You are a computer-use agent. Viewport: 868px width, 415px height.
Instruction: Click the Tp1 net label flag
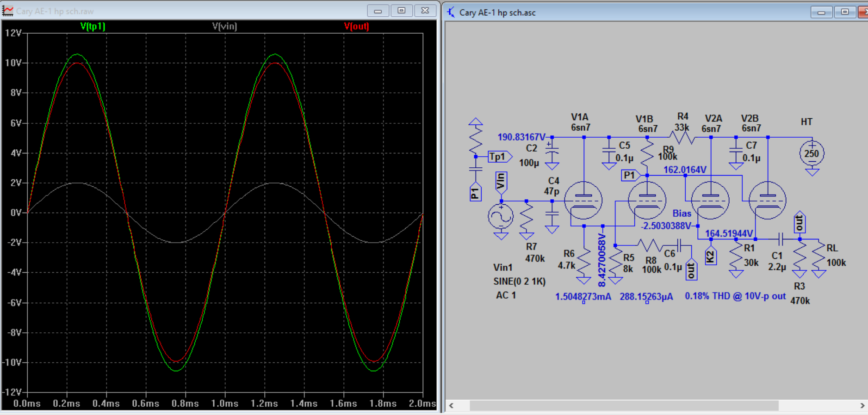point(500,157)
